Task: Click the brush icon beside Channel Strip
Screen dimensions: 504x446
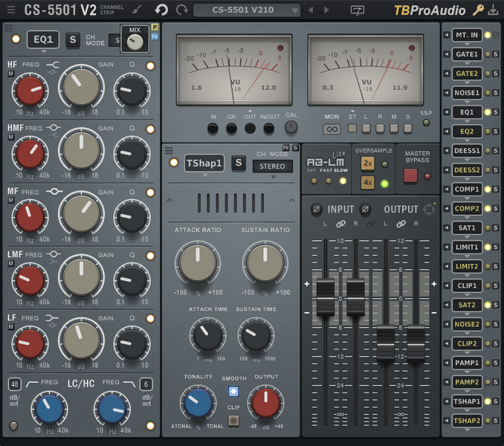Action: (136, 10)
